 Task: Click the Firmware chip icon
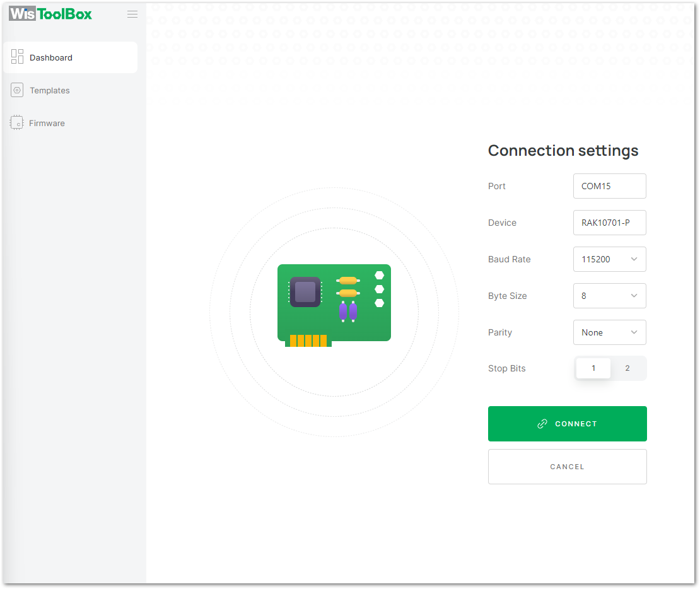[x=16, y=123]
